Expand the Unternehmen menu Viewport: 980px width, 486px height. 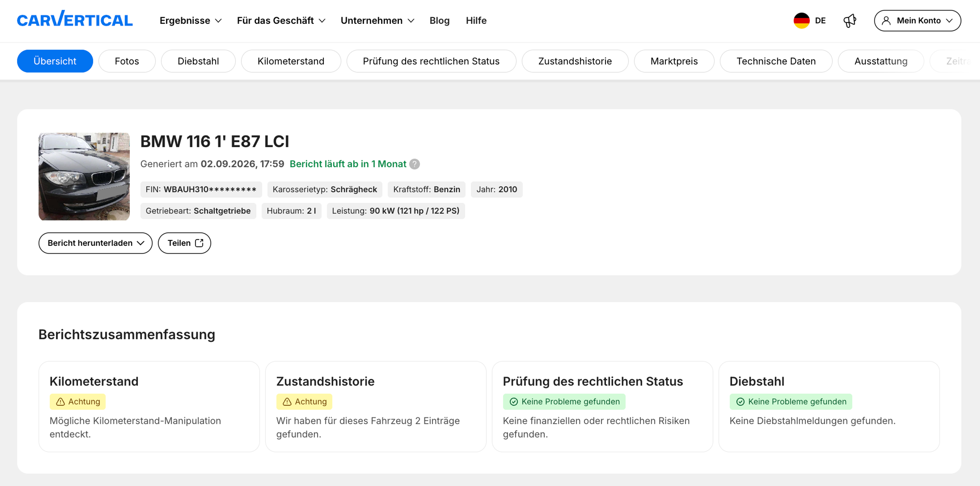(377, 20)
